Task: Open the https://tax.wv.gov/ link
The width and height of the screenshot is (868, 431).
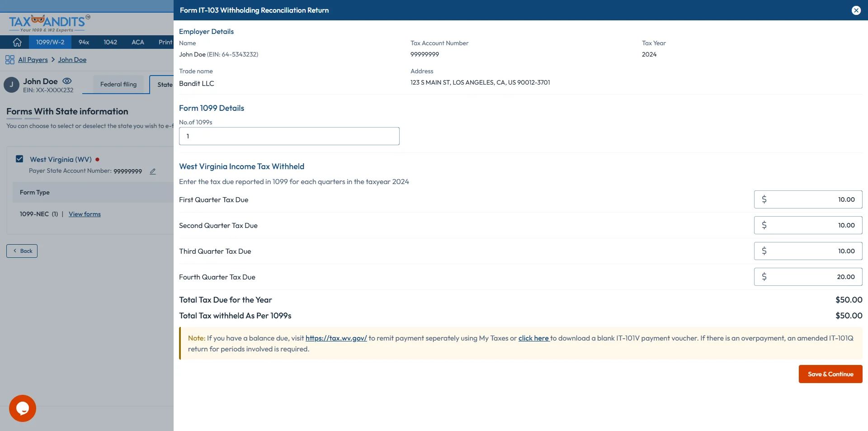Action: [x=336, y=338]
